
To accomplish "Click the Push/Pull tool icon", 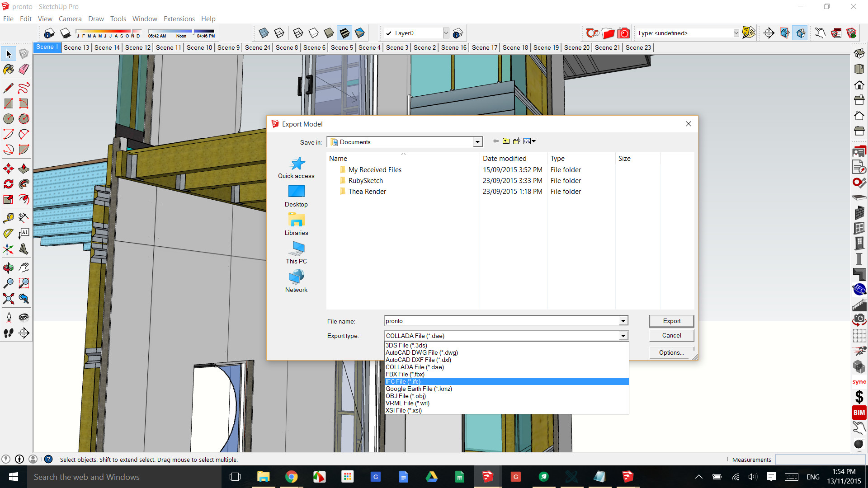I will pyautogui.click(x=24, y=169).
